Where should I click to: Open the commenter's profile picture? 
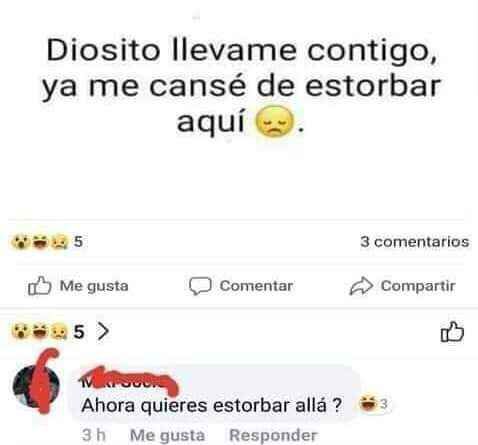coord(36,386)
